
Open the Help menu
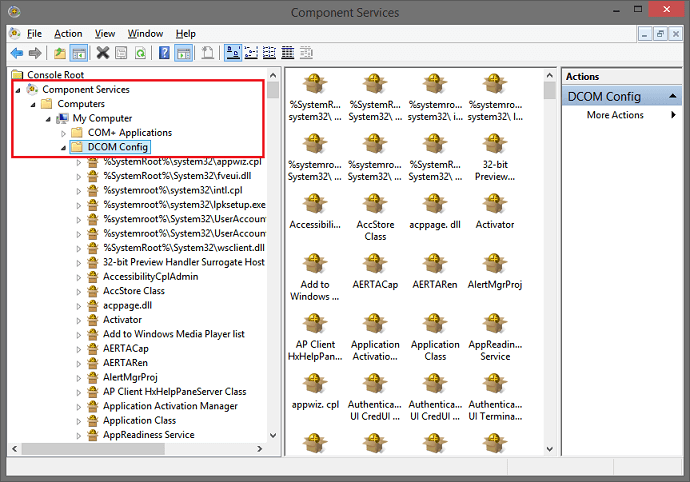tap(186, 33)
